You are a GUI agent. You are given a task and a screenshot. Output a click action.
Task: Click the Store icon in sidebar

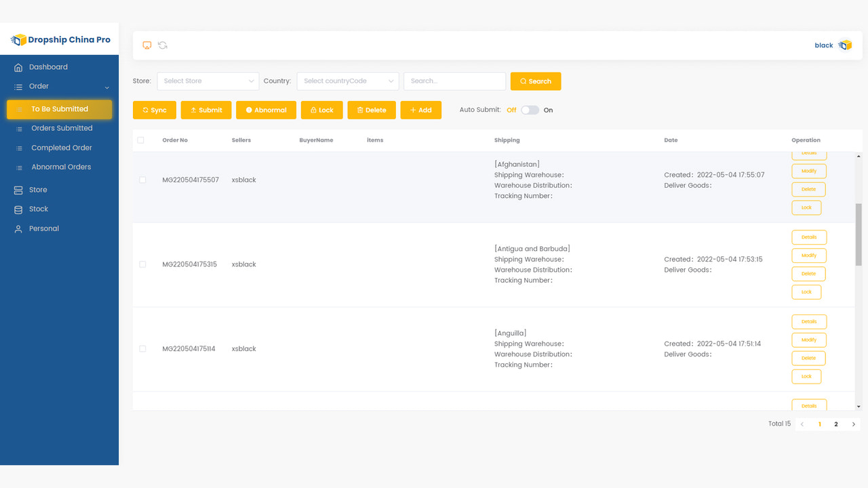pyautogui.click(x=18, y=190)
